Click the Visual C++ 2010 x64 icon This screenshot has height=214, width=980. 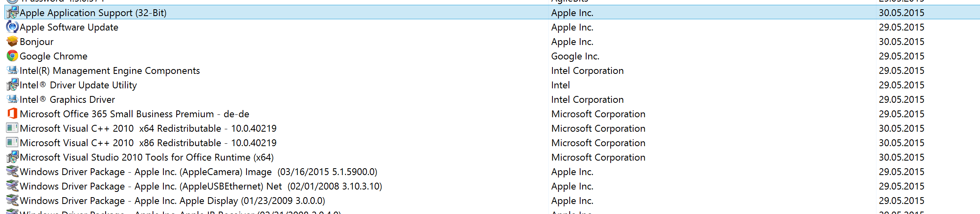click(x=12, y=128)
